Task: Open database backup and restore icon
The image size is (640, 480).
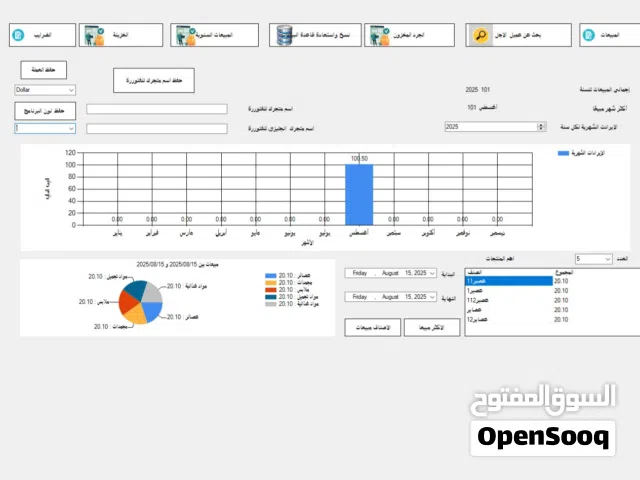Action: (x=286, y=35)
